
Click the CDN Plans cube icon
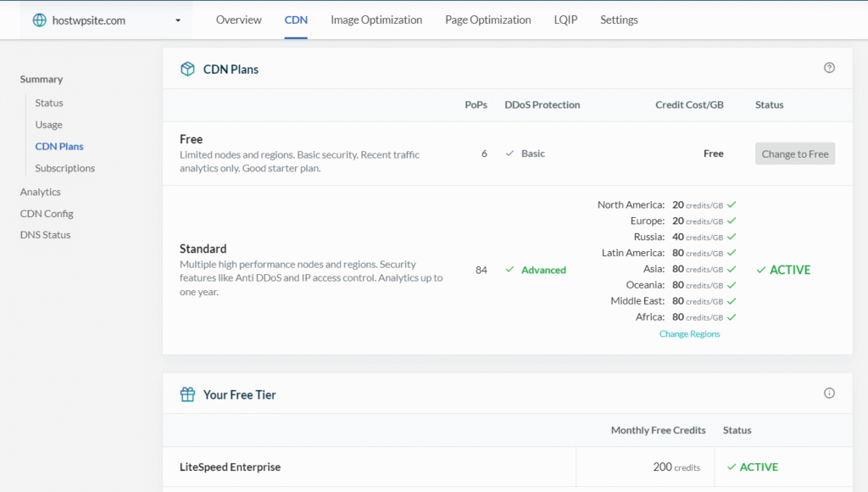pyautogui.click(x=186, y=69)
